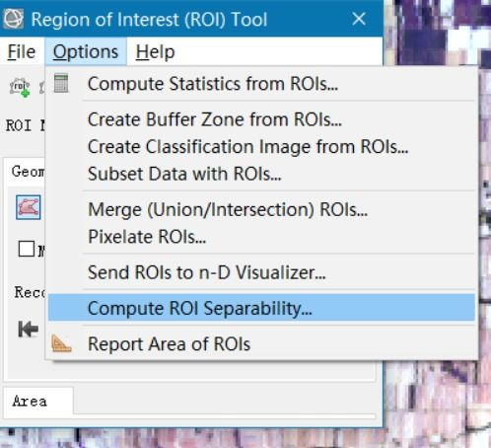Select the polygon geometry tool icon
Screen dimensions: 491x448
(x=29, y=207)
